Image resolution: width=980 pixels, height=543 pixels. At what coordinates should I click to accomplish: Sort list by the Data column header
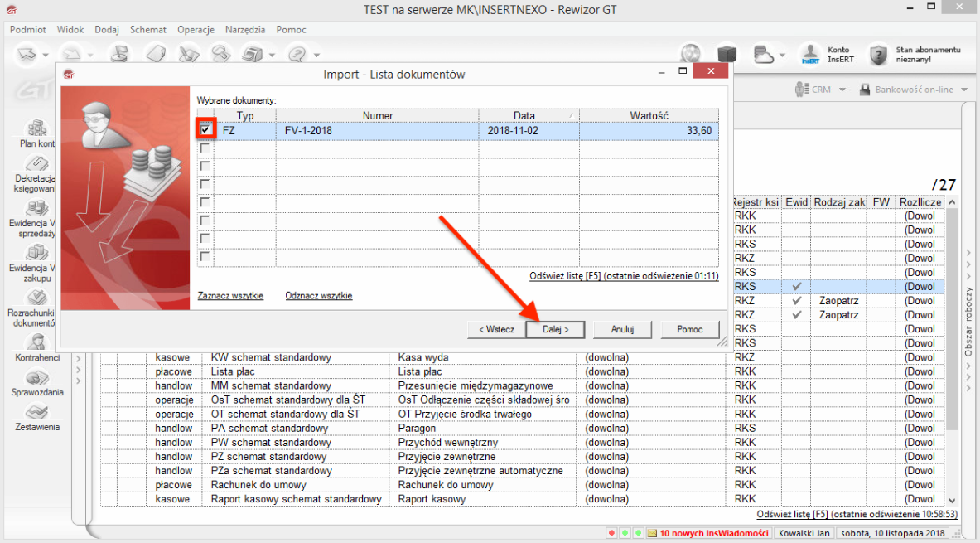click(x=524, y=116)
